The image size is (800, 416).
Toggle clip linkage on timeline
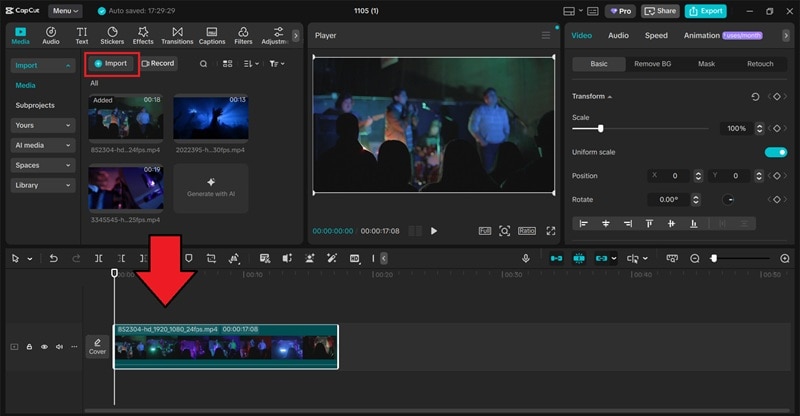[x=602, y=259]
